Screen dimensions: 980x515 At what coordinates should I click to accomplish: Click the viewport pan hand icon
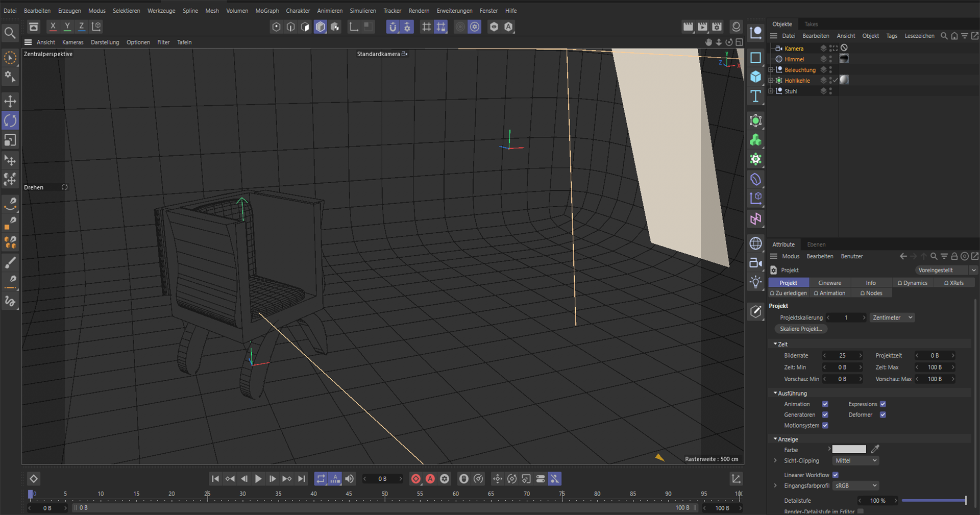coord(708,42)
